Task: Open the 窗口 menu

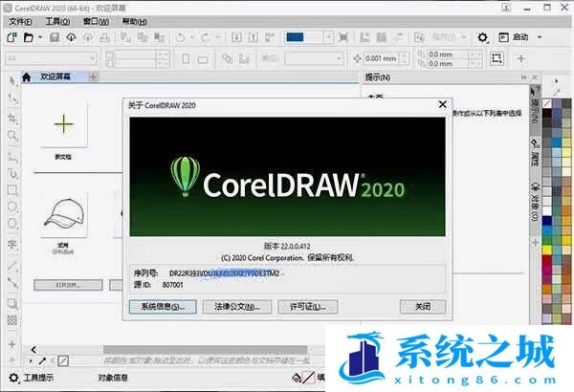Action: pyautogui.click(x=96, y=22)
